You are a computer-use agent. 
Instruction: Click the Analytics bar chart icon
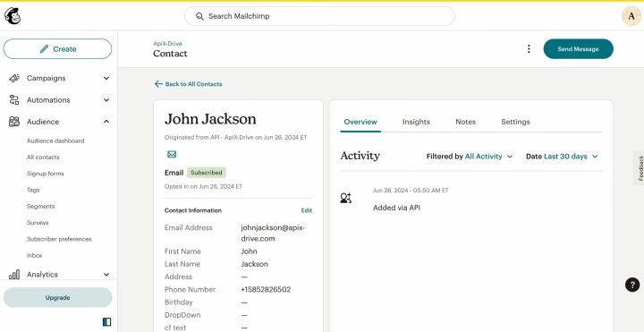click(x=14, y=275)
